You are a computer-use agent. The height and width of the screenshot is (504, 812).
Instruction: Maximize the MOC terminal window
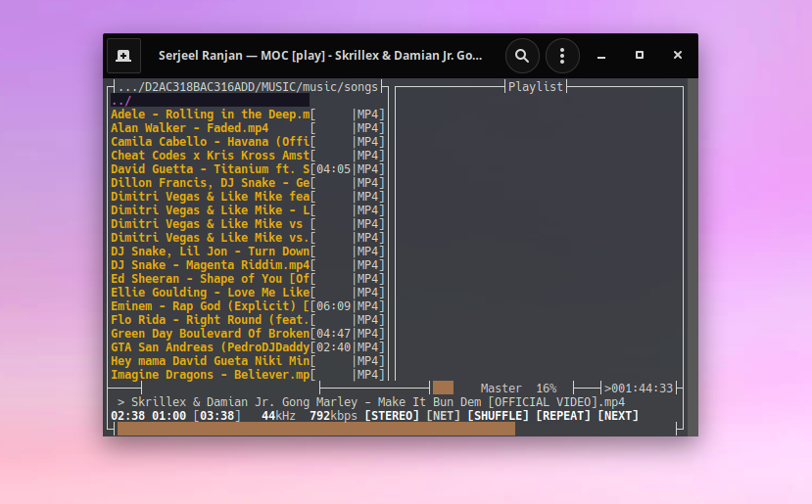click(640, 56)
